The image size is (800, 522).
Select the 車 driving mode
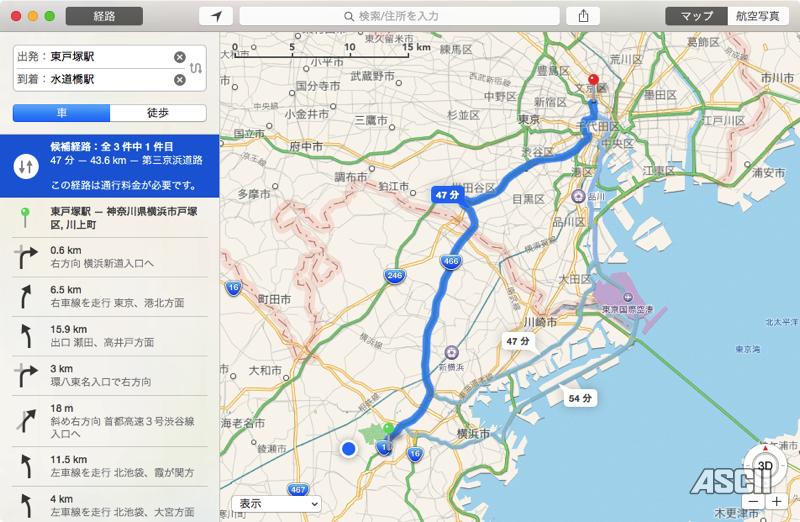[61, 113]
